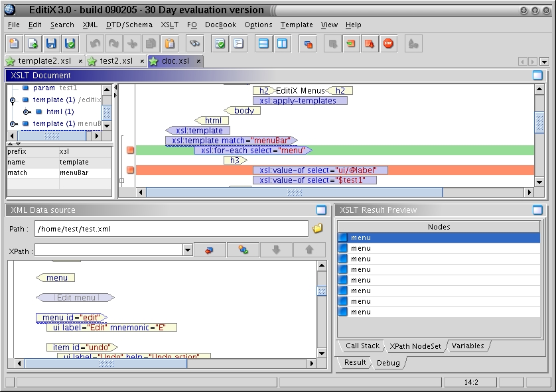Maximize the XSLT Document panel
Viewport: 556px width, 392px height.
[537, 75]
